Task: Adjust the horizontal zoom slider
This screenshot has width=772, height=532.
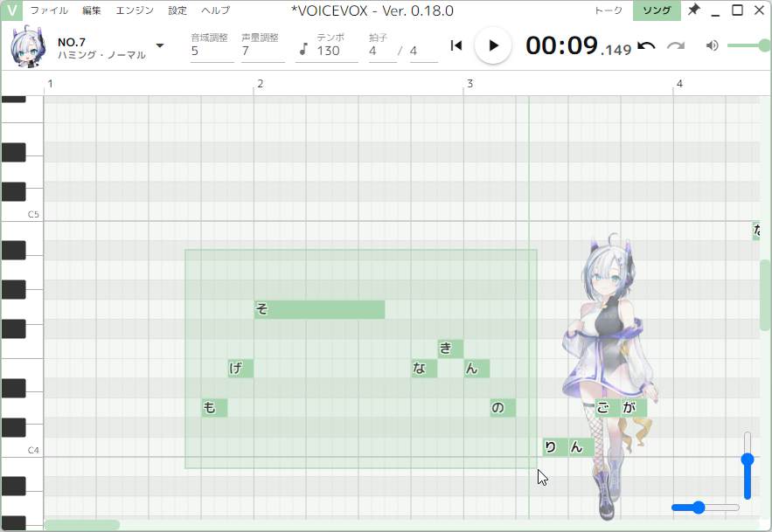Action: pos(705,508)
